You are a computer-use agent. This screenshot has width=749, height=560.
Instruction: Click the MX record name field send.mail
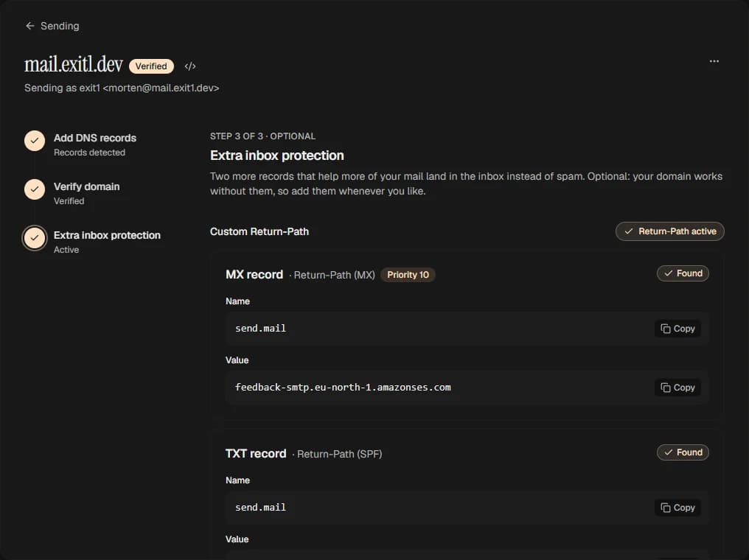click(x=467, y=329)
